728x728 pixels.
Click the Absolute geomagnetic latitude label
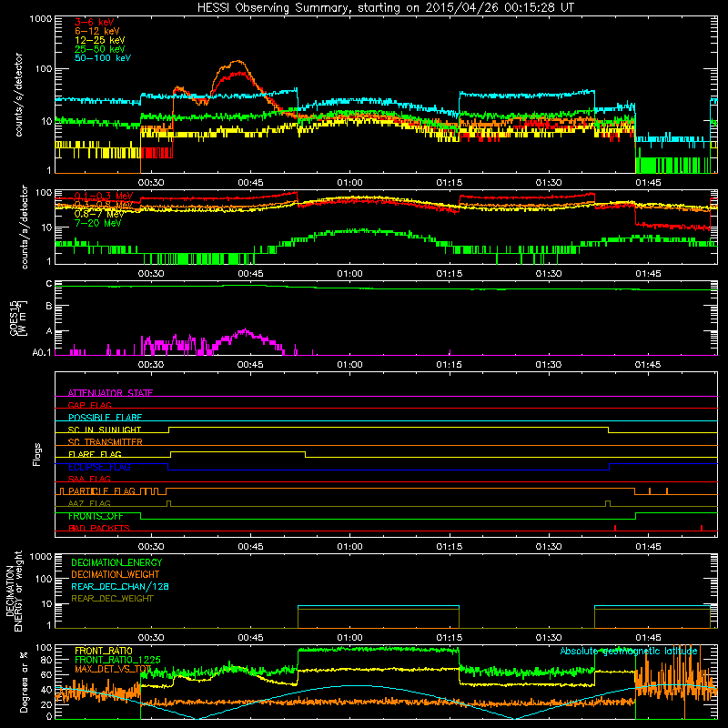pyautogui.click(x=629, y=652)
